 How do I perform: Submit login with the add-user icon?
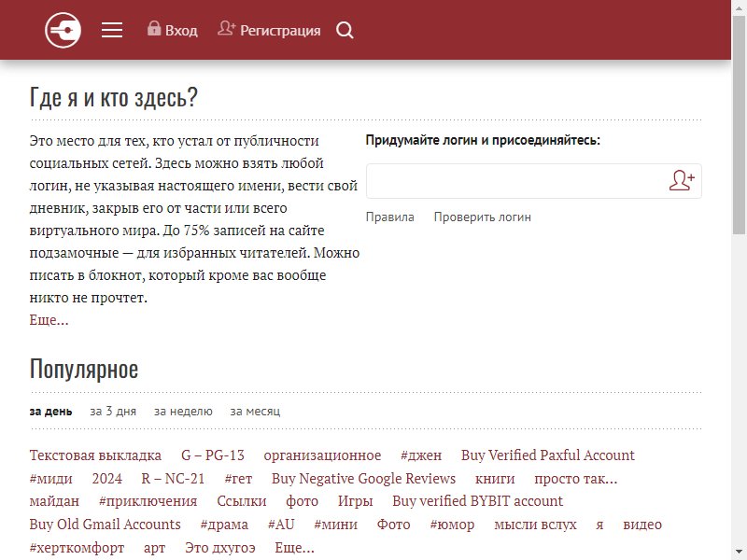682,181
